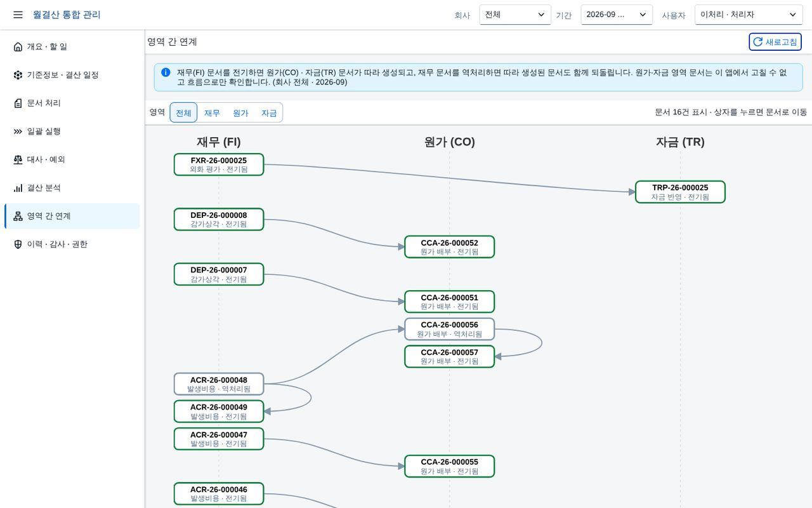Open the TRP-26-000025 자금 반영 node
The width and height of the screenshot is (812, 508).
(x=680, y=192)
